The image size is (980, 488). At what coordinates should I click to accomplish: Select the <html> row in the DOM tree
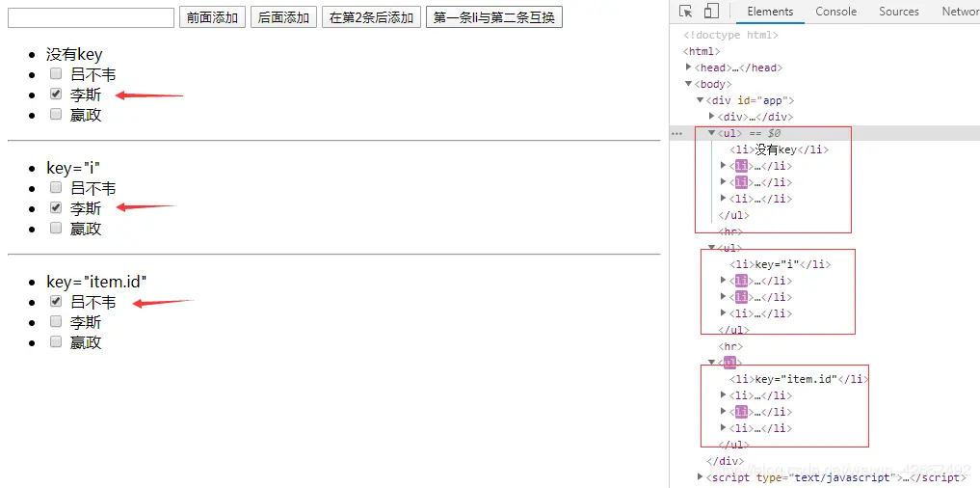tap(702, 51)
